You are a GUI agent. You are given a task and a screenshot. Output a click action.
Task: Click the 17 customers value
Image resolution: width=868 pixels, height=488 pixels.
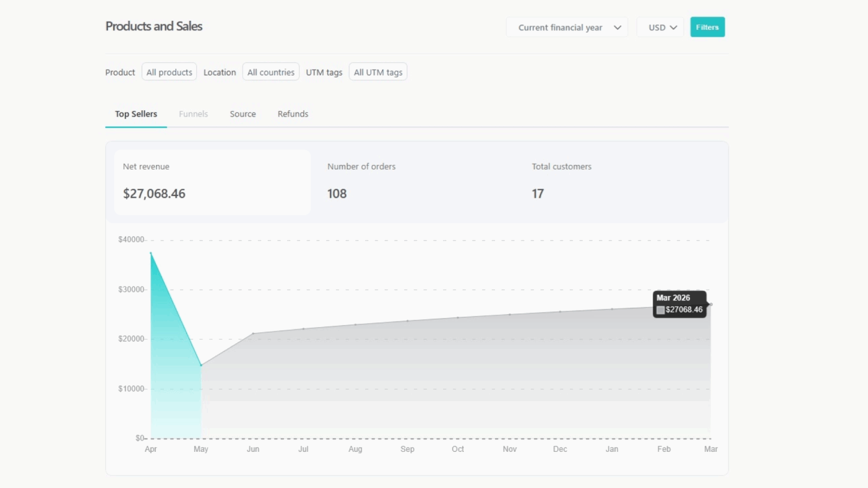click(537, 194)
